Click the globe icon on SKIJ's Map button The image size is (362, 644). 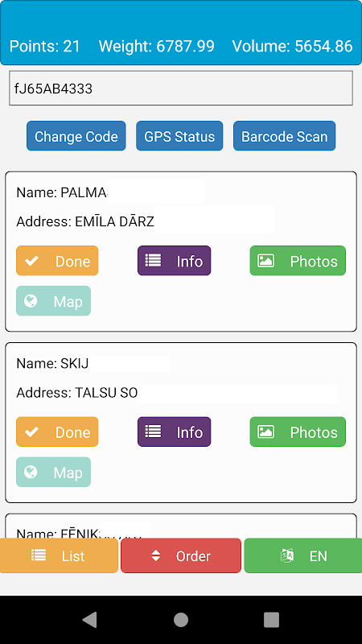coord(31,473)
